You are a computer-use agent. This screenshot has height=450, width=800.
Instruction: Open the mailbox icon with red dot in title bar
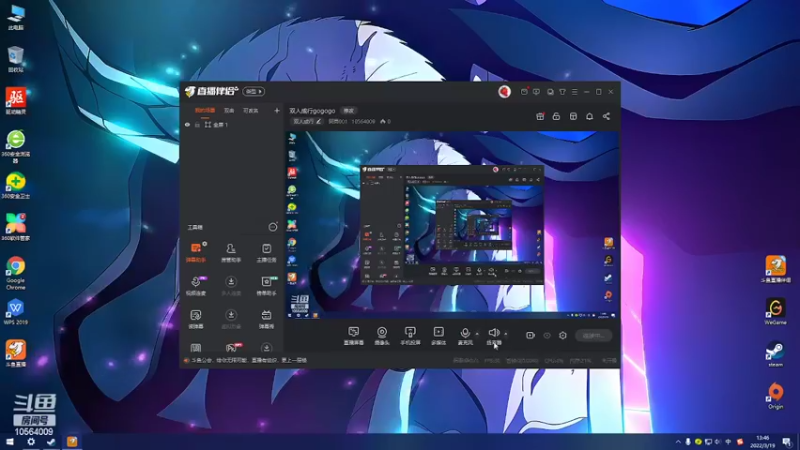pyautogui.click(x=524, y=92)
